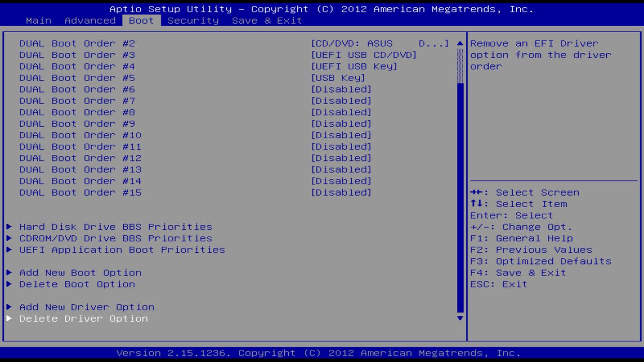The width and height of the screenshot is (644, 362).
Task: Click the highlighted arrow beside Delete Driver Option
Action: pyautogui.click(x=9, y=318)
